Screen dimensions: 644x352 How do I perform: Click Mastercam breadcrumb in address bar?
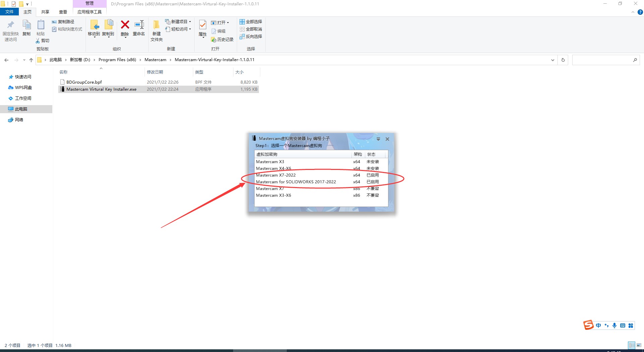click(155, 60)
